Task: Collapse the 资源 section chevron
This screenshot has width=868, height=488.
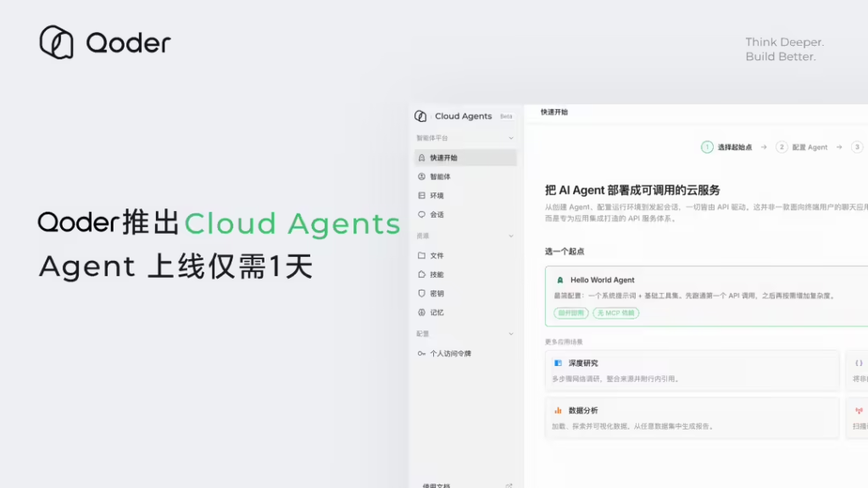Action: pos(511,236)
